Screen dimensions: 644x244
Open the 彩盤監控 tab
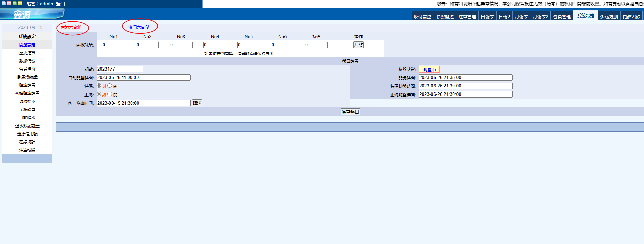[445, 16]
